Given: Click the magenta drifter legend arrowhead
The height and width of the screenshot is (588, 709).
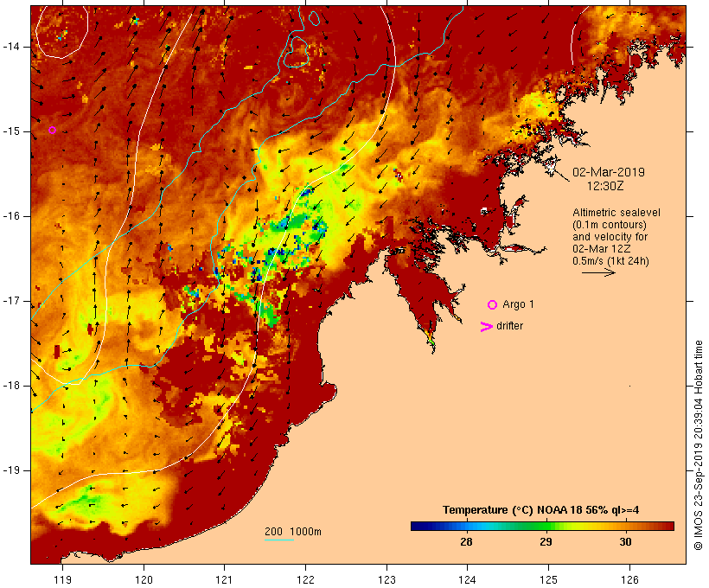Looking at the screenshot, I should [486, 327].
